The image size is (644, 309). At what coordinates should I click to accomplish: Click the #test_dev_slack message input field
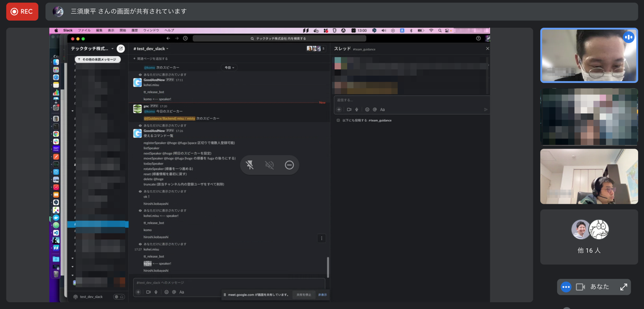[229, 283]
